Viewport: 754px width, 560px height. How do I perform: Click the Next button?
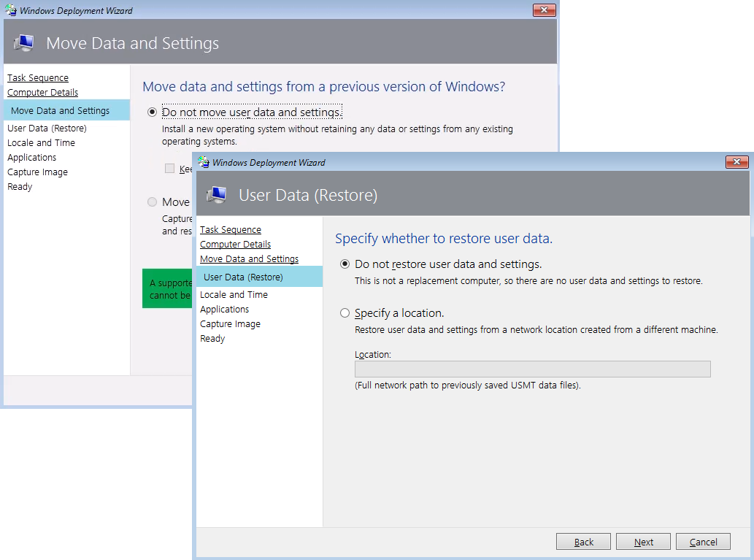[643, 542]
